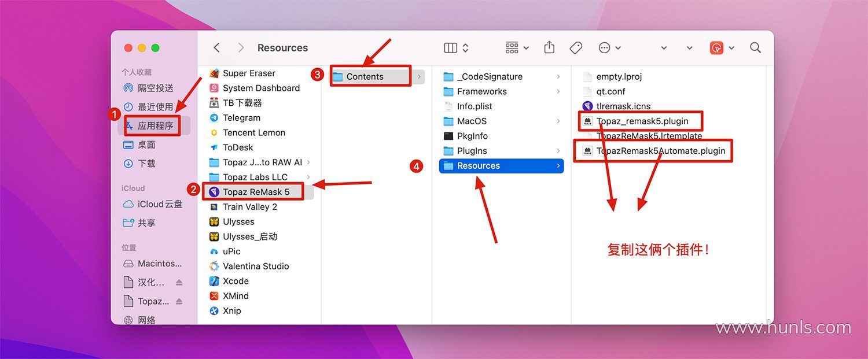
Task: Select the qt.conf file
Action: pyautogui.click(x=604, y=91)
